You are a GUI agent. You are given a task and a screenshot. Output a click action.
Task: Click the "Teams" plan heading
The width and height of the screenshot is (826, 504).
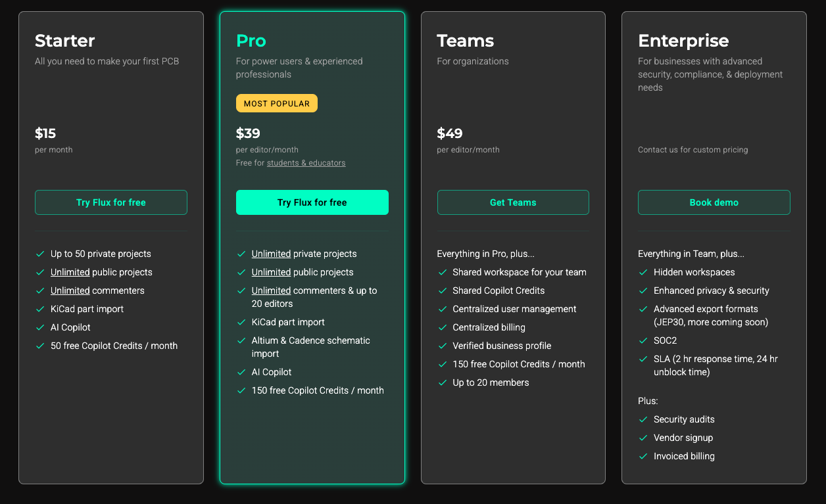point(466,41)
